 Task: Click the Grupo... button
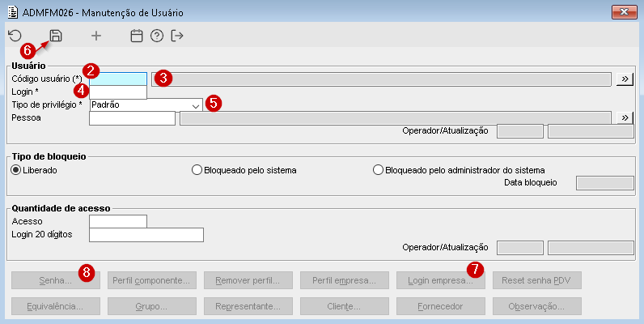(x=152, y=306)
